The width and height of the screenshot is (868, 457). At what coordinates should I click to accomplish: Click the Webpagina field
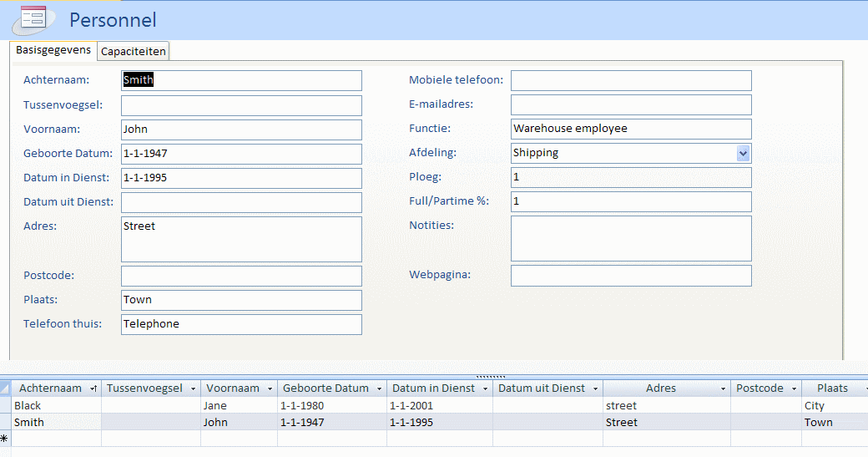(x=630, y=276)
